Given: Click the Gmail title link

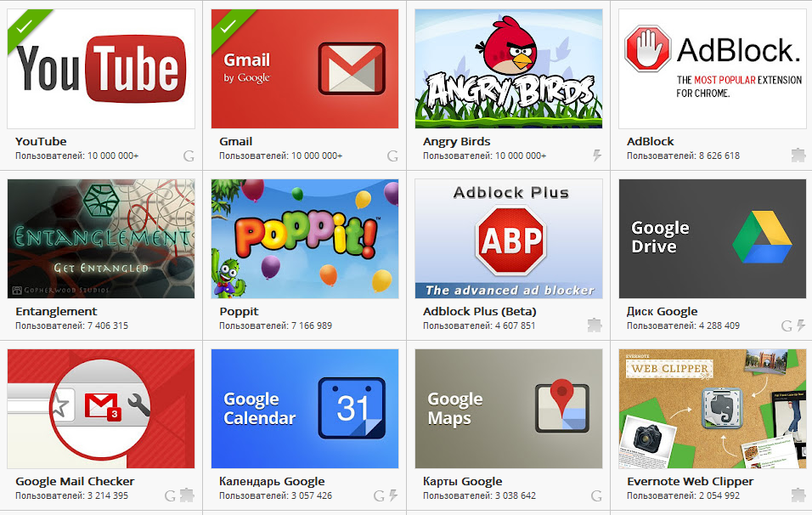Looking at the screenshot, I should tap(235, 141).
